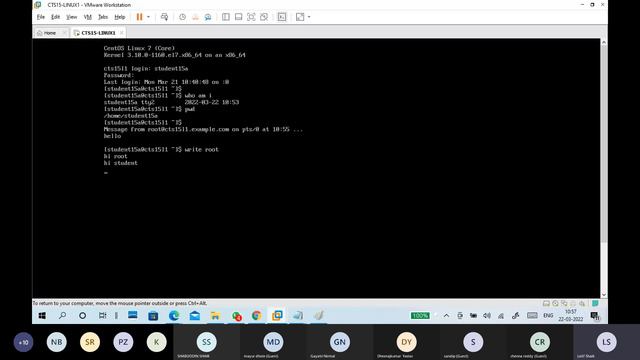
Task: Open the Windows Start menu
Action: click(x=42, y=316)
